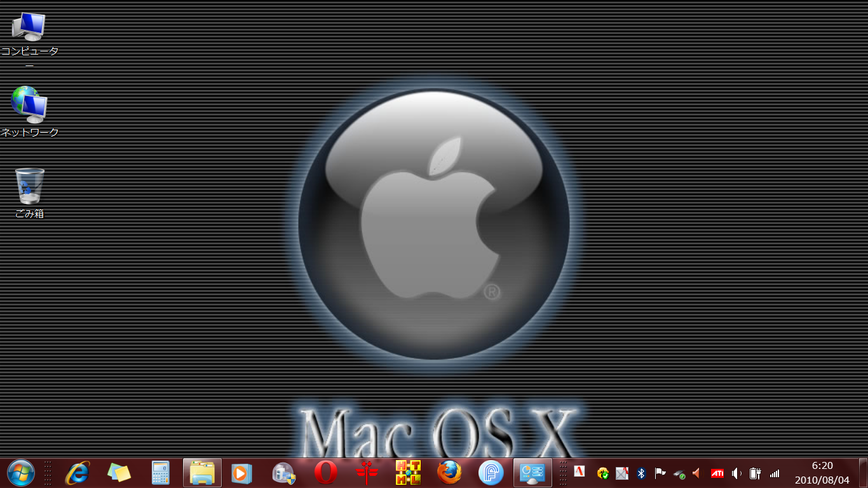
Task: Open the red dragonfly app icon
Action: pos(367,473)
